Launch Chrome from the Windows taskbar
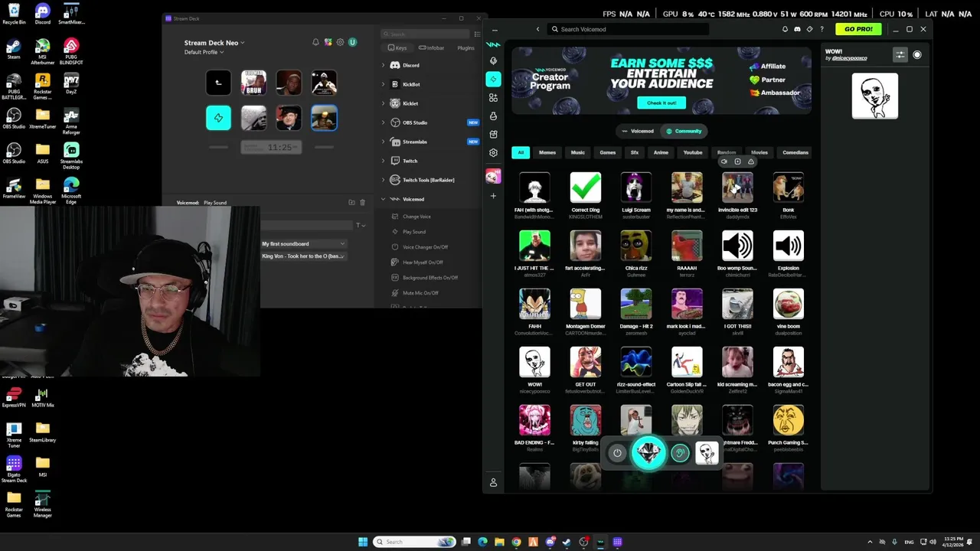Screen dimensions: 980x551 (517, 542)
